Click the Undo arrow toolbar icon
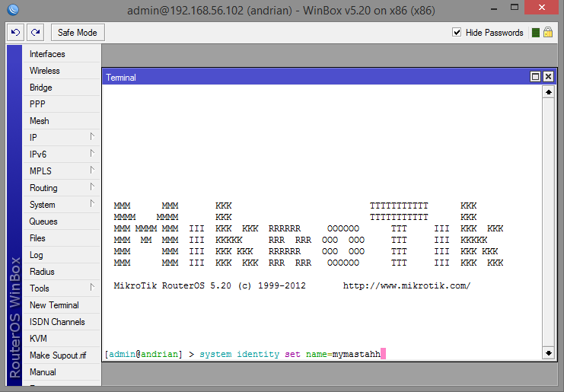The image size is (564, 392). pyautogui.click(x=16, y=33)
